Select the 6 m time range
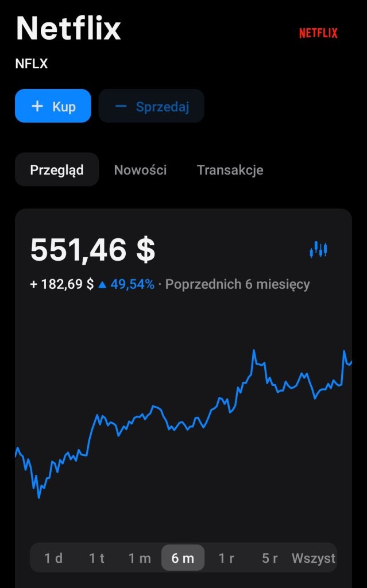The width and height of the screenshot is (367, 588). [183, 558]
